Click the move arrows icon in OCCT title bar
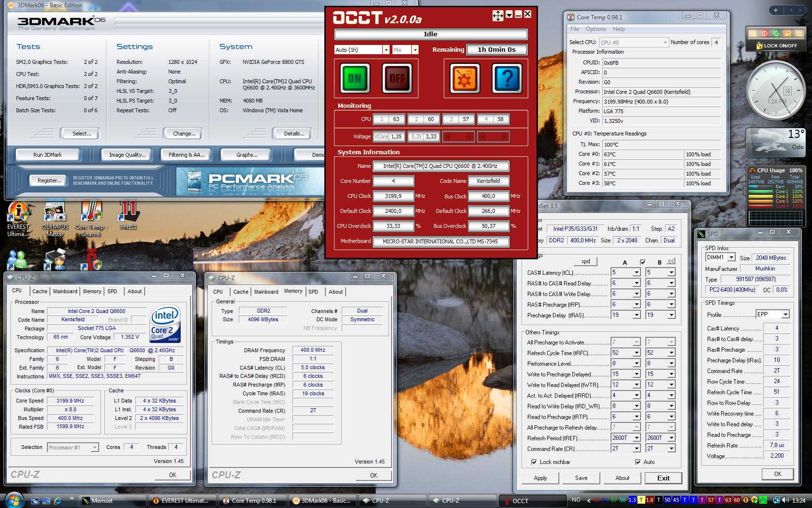812x508 pixels. (x=498, y=15)
